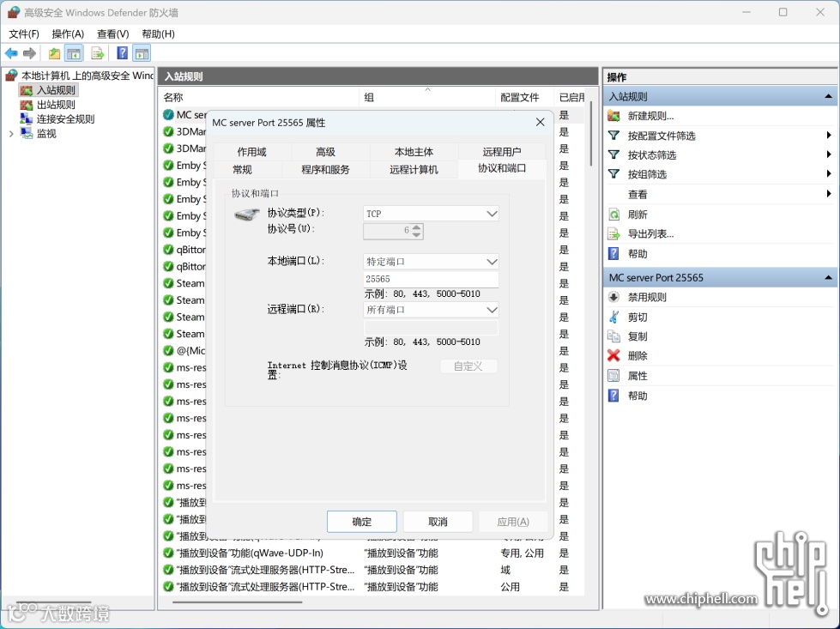Viewport: 840px width, 629px height.
Task: Select the @{Mic rule row in list
Action: (184, 350)
